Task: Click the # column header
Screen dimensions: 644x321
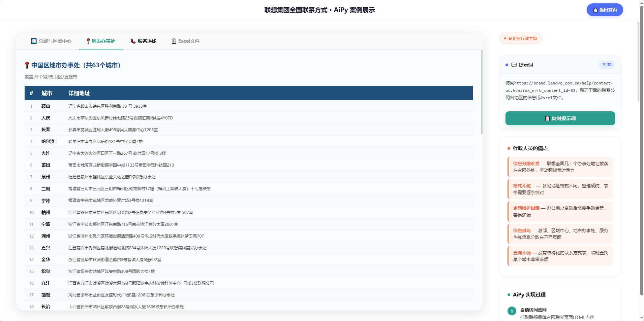Action: (x=31, y=93)
